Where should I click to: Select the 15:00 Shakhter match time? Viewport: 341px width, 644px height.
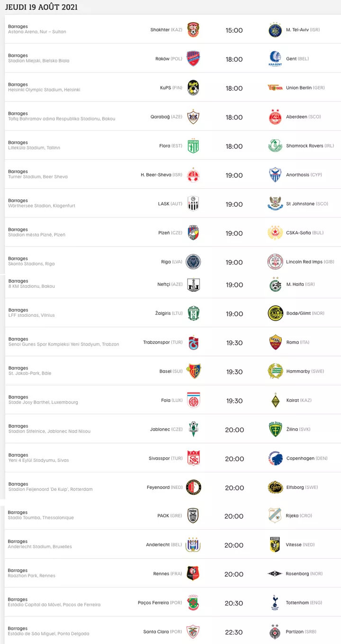234,30
